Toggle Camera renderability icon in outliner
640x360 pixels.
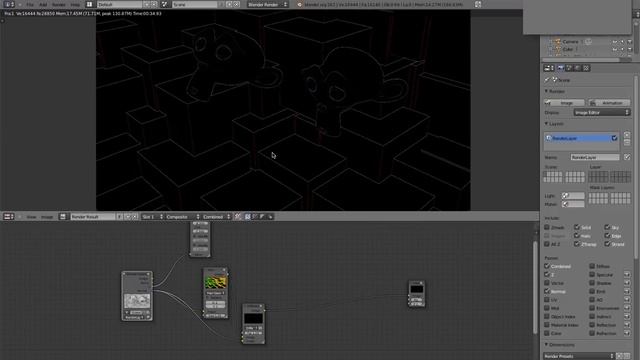[x=629, y=42]
